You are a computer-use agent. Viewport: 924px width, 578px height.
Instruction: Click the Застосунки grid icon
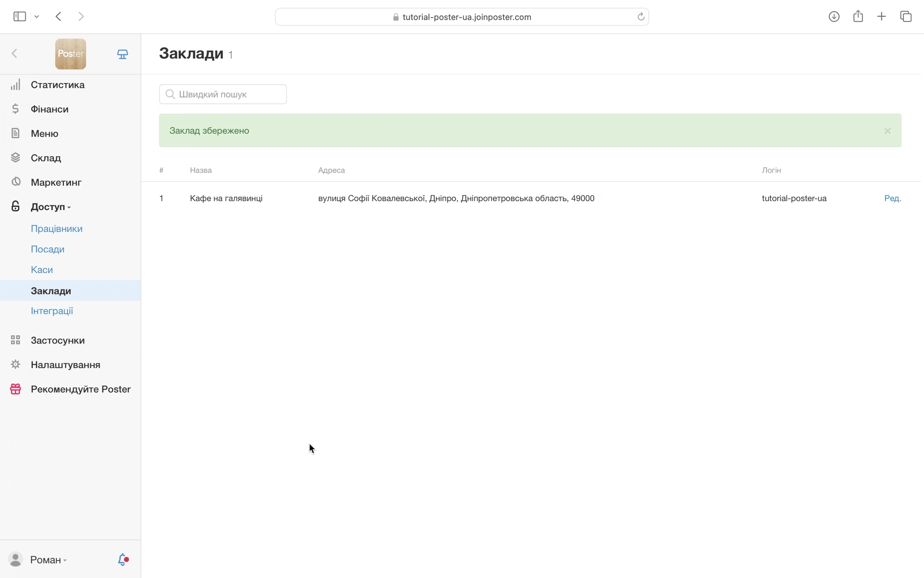(x=15, y=340)
